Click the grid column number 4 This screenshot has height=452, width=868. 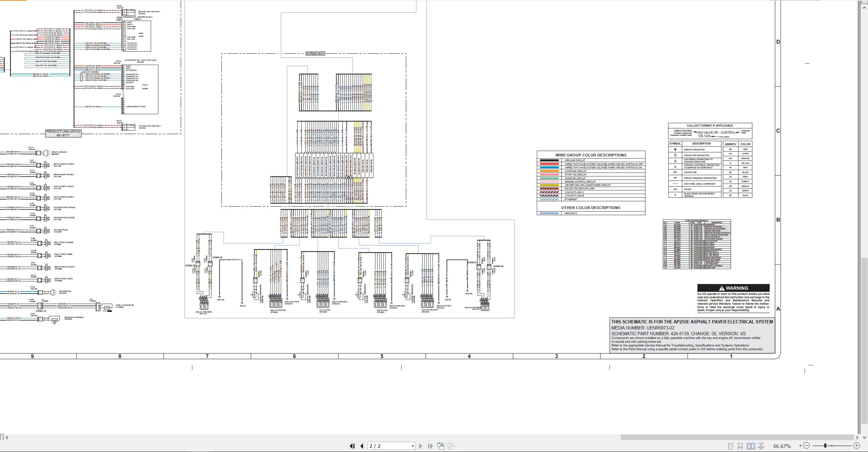[x=469, y=356]
